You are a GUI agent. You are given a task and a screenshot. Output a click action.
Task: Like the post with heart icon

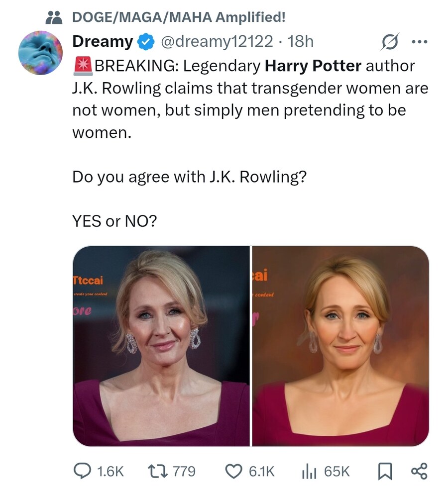(234, 472)
